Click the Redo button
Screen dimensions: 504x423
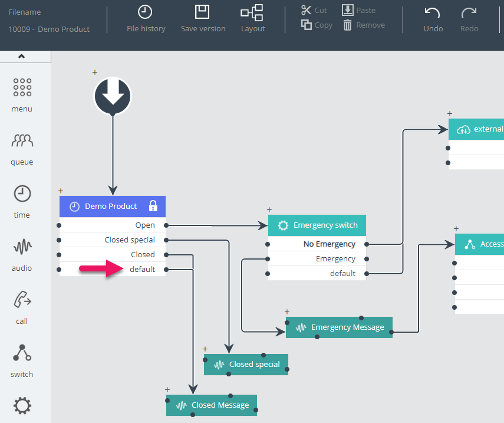[x=469, y=18]
